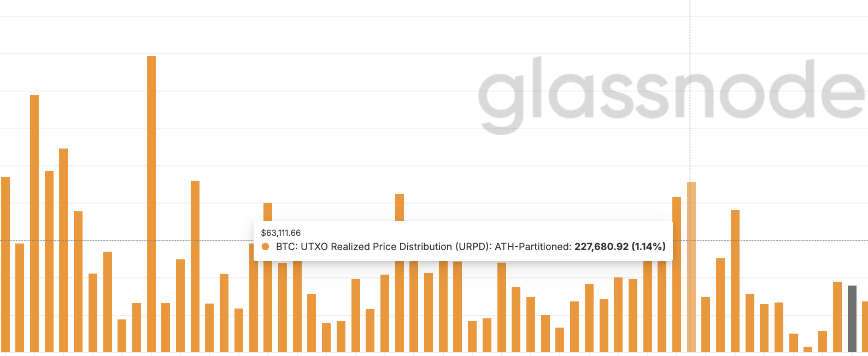
Task: Click the tallest bar protruding above the tooltip
Action: point(400,207)
